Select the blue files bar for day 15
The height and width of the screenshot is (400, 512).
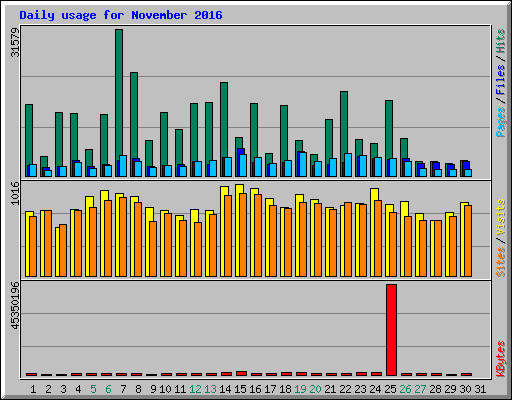[x=241, y=151]
